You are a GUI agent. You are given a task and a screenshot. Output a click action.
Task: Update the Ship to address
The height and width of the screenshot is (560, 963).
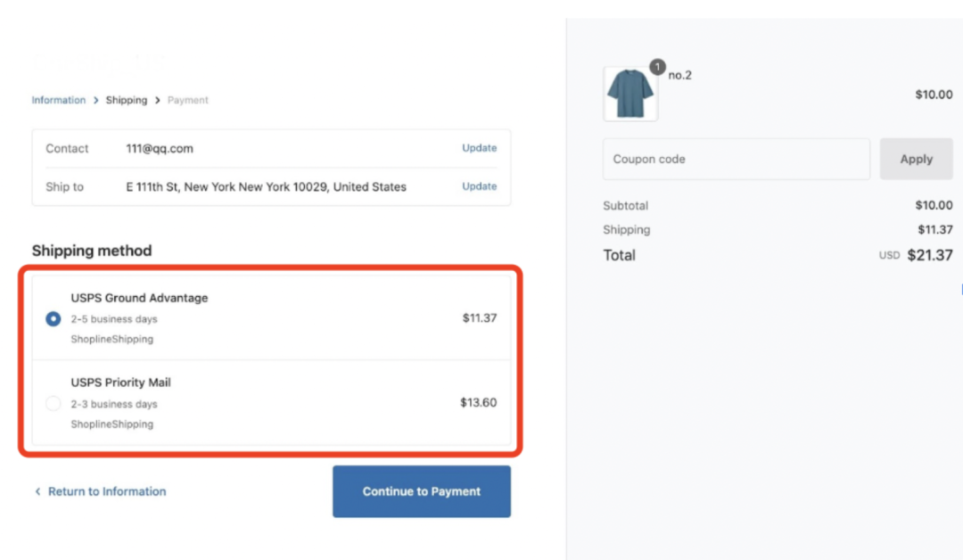(x=479, y=186)
